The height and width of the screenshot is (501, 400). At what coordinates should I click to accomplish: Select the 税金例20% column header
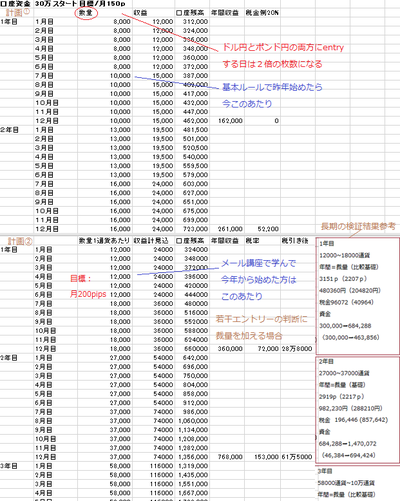coord(262,13)
